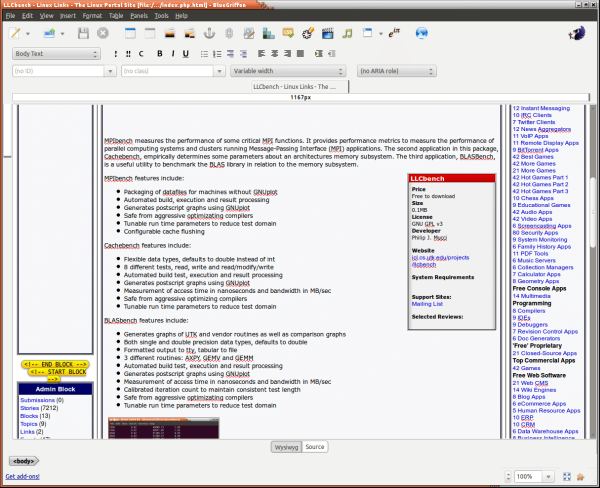Open the SVG editor gear-pencil icon
Screen dimensions: 600x488
[308, 33]
